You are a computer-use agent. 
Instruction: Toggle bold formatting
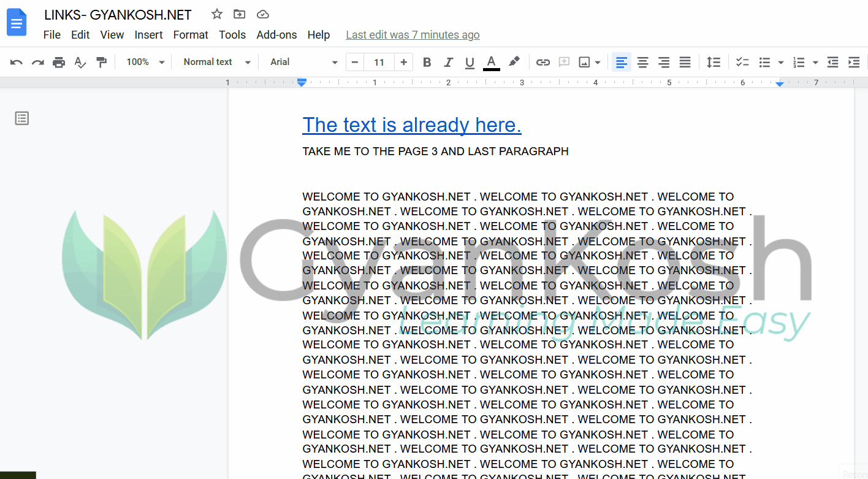pos(427,62)
